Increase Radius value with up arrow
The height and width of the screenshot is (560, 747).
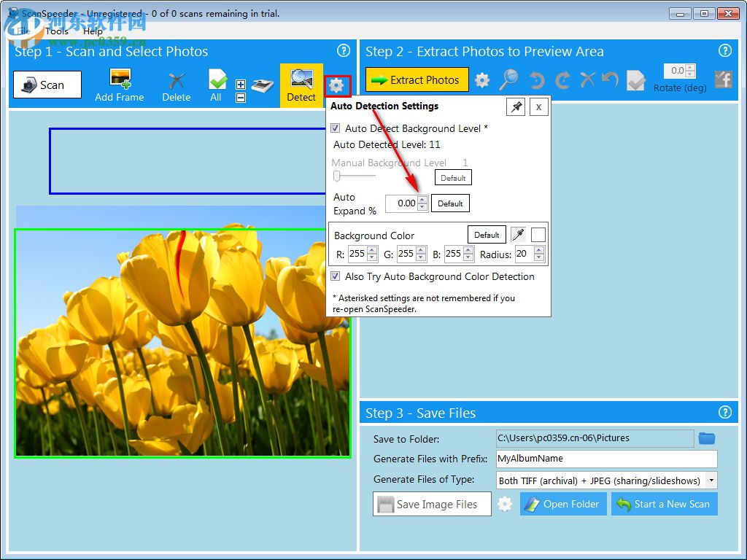[539, 250]
